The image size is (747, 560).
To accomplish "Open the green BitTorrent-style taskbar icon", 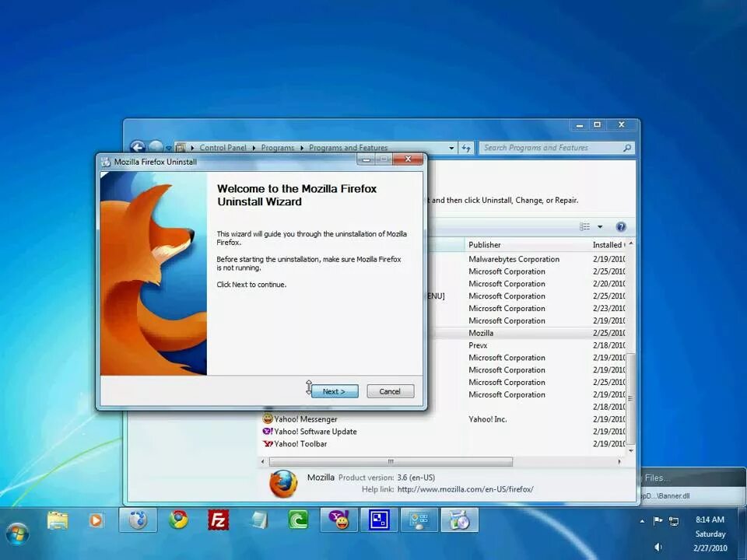I will (x=298, y=520).
